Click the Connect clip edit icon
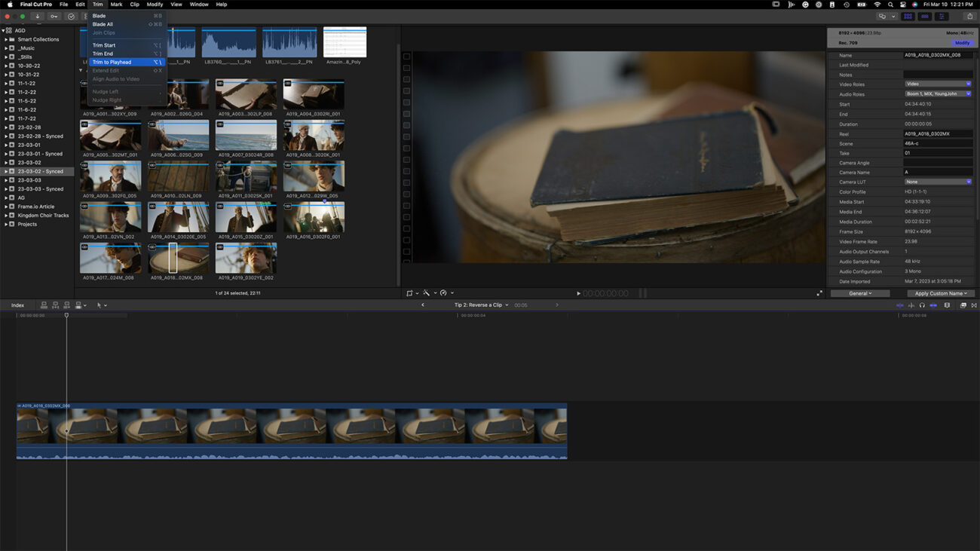The width and height of the screenshot is (980, 551). click(44, 305)
